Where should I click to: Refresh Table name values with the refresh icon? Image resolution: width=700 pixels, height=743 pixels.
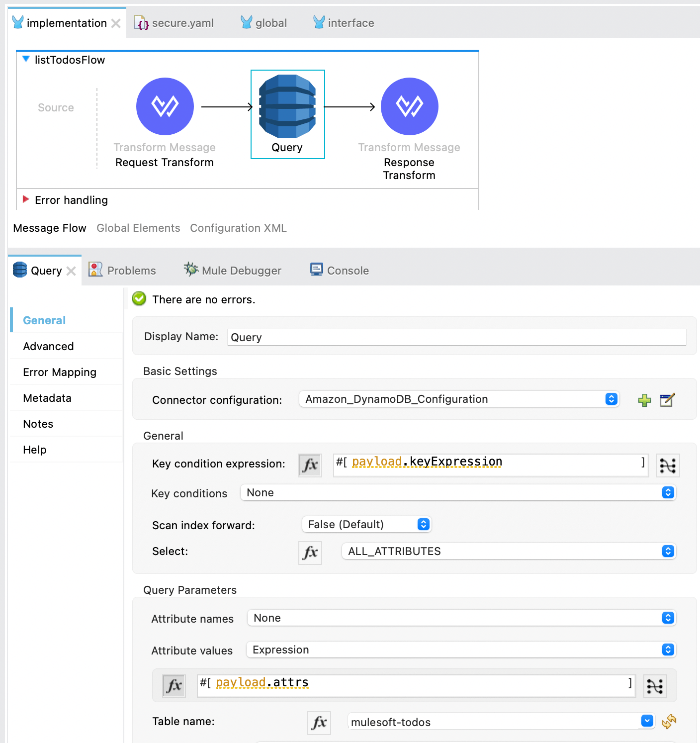click(670, 722)
